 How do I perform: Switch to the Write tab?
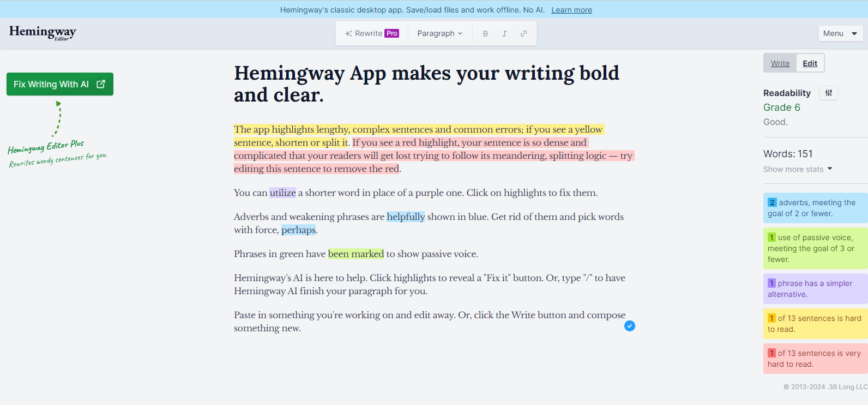point(780,63)
